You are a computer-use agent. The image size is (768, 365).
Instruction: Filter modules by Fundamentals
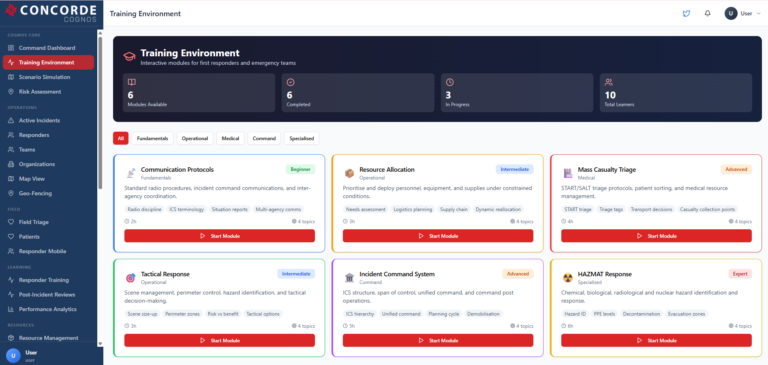click(x=152, y=139)
